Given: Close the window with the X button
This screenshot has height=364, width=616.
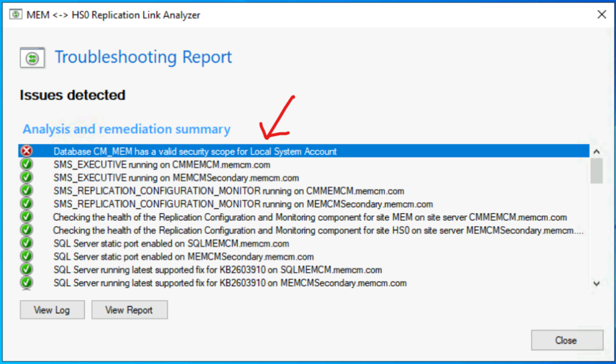Looking at the screenshot, I should pos(602,14).
